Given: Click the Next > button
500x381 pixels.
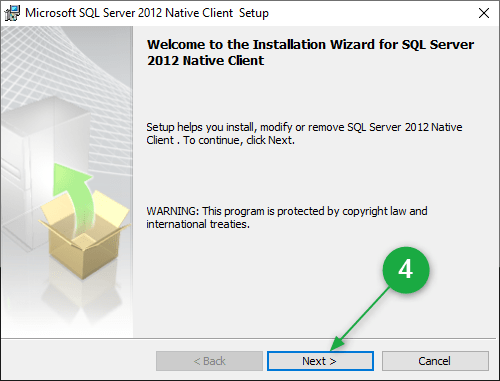Looking at the screenshot, I should (320, 361).
